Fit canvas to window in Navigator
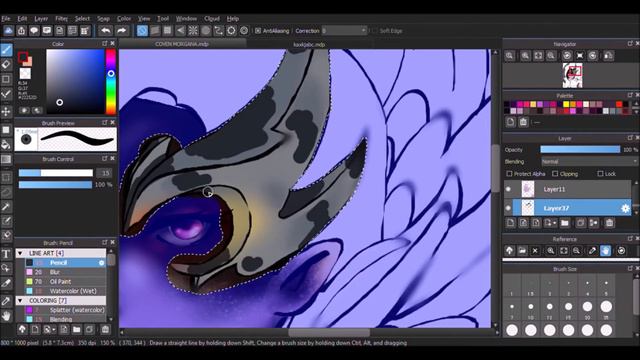Screen dimensions: 640x360 pyautogui.click(x=538, y=56)
